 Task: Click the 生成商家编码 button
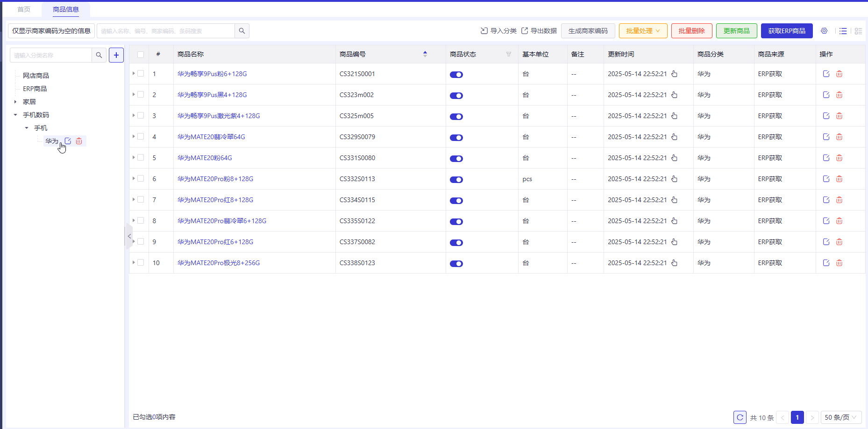point(588,31)
